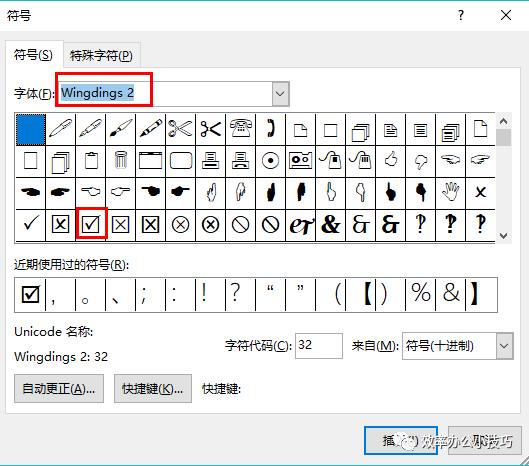Image resolution: width=529 pixels, height=466 pixels.
Task: Select the telephone handset symbol
Action: coord(271,130)
